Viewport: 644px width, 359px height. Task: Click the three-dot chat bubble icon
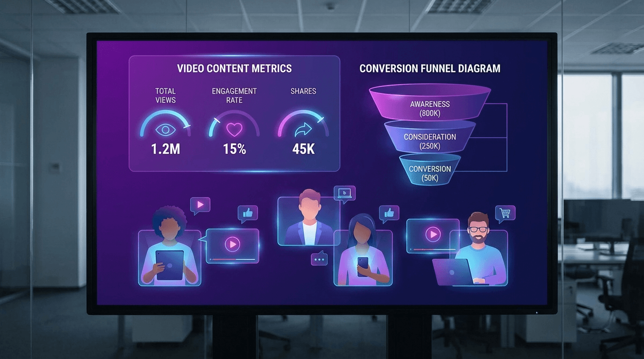pyautogui.click(x=320, y=258)
